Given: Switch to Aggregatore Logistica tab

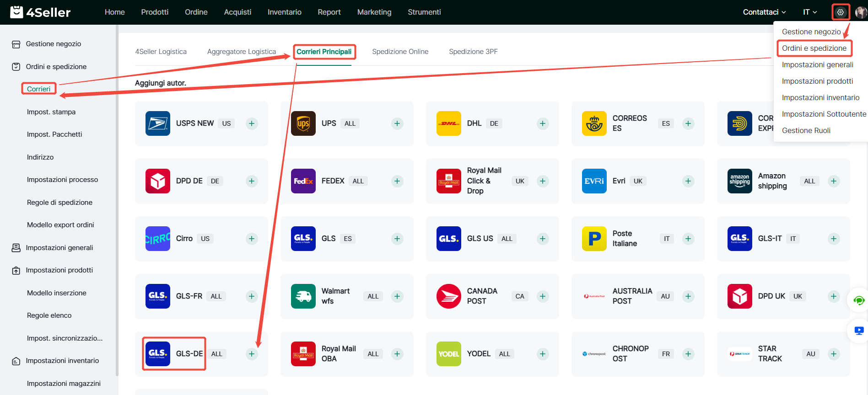Looking at the screenshot, I should pyautogui.click(x=242, y=52).
